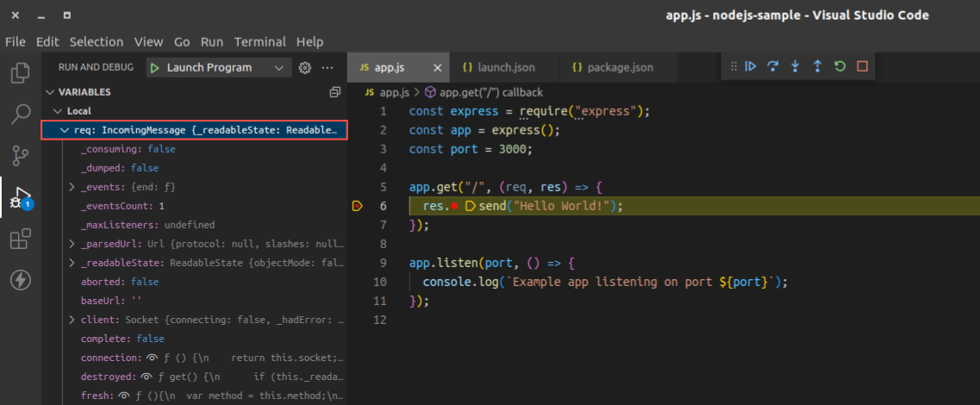Screen dimensions: 980x405
Task: Click Step Into in the debug toolbar
Action: (x=795, y=66)
